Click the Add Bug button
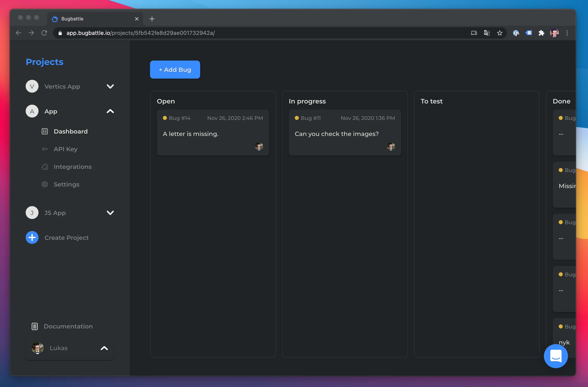588x387 pixels. coord(175,70)
